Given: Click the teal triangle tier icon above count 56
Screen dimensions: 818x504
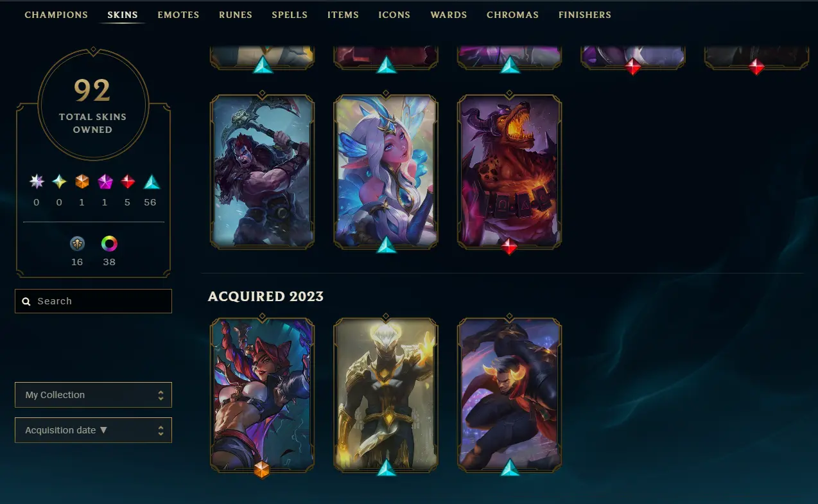Looking at the screenshot, I should click(152, 182).
